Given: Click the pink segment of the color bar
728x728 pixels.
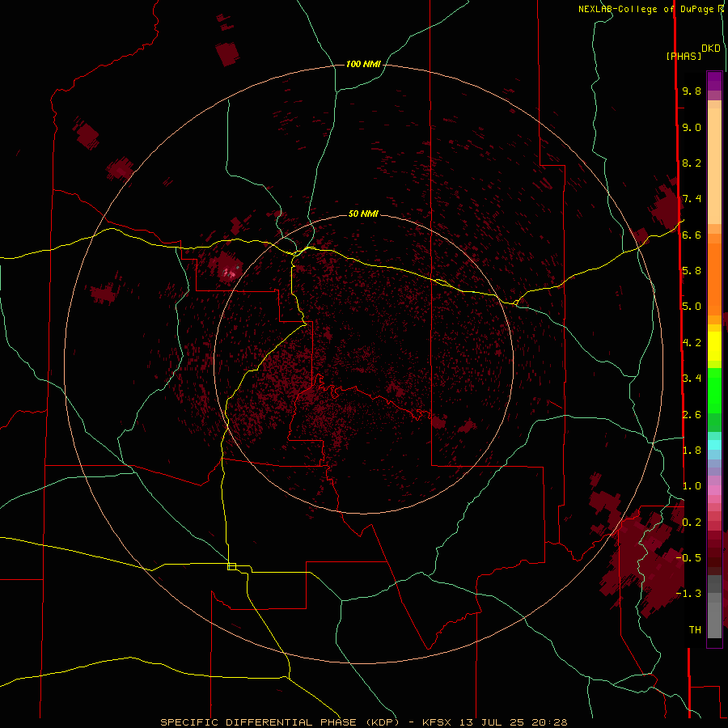Looking at the screenshot, I should click(714, 490).
